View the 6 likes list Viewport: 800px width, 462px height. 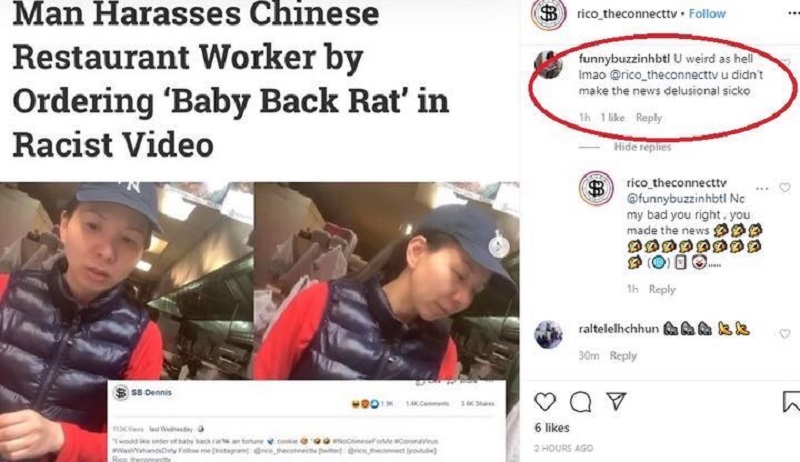tap(552, 427)
